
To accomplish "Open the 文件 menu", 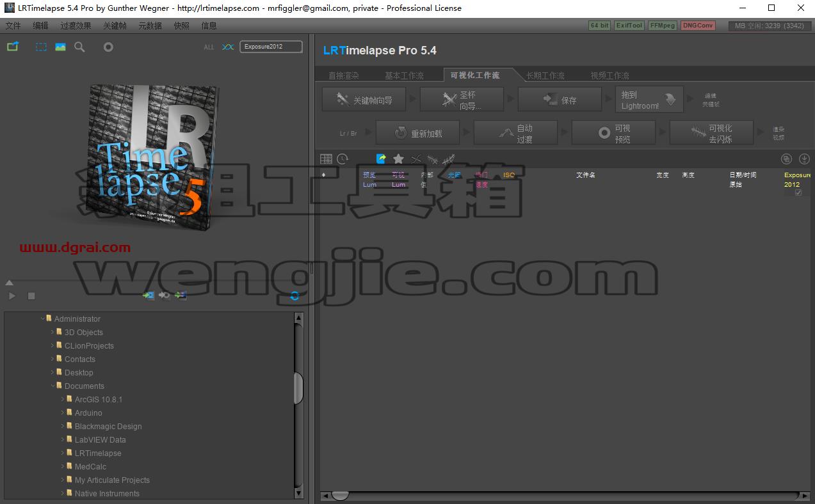I will coord(13,26).
